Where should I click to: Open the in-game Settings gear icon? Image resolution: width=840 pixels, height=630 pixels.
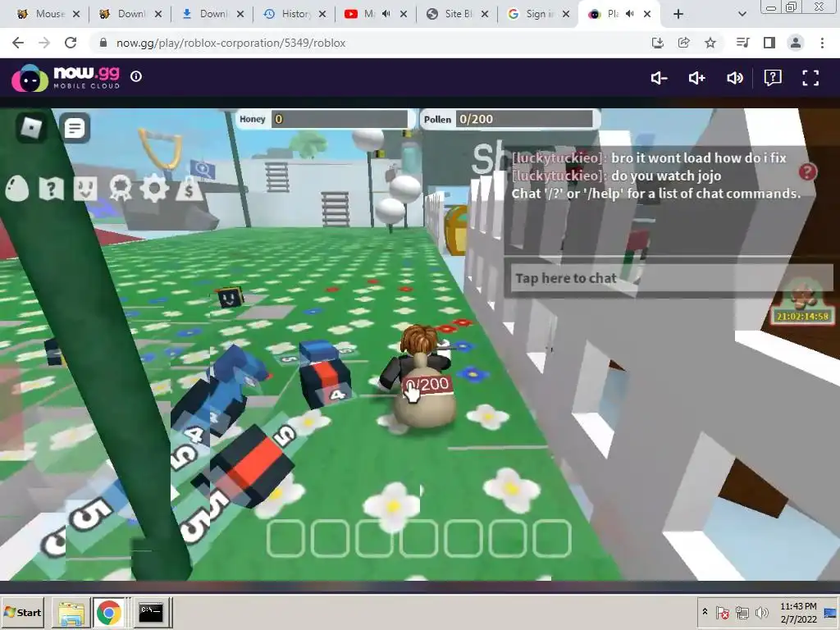click(x=154, y=188)
